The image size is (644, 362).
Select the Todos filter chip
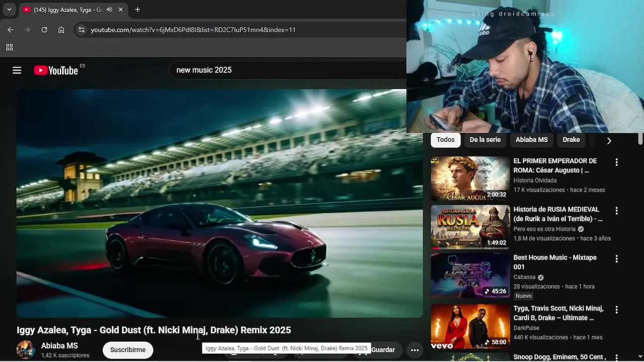pos(445,140)
